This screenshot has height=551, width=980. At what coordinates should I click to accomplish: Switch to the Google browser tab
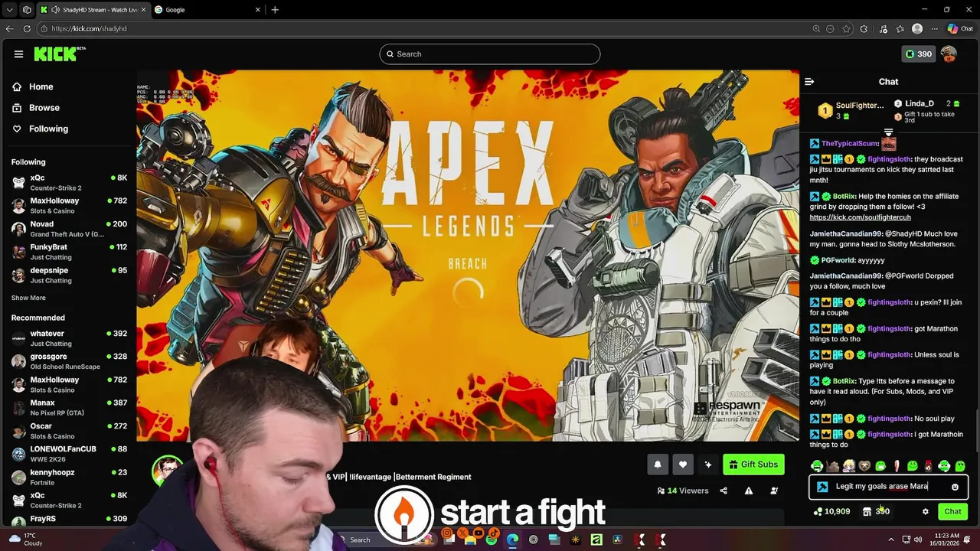point(207,10)
